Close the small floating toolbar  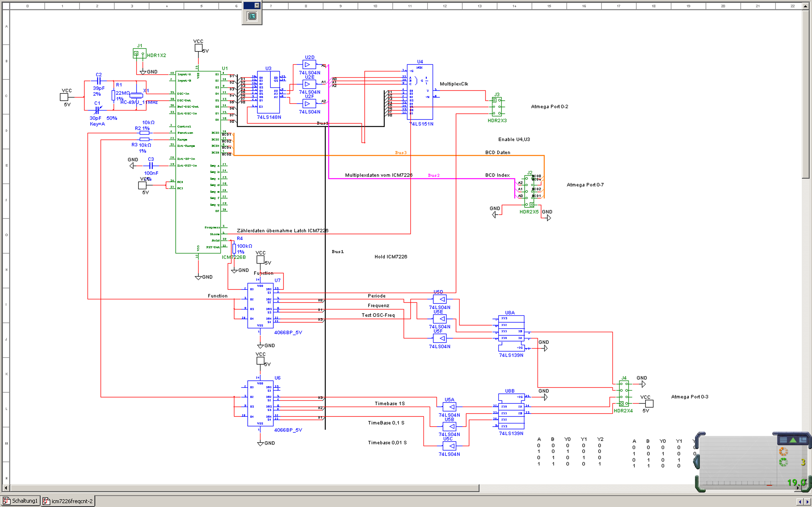tap(257, 5)
